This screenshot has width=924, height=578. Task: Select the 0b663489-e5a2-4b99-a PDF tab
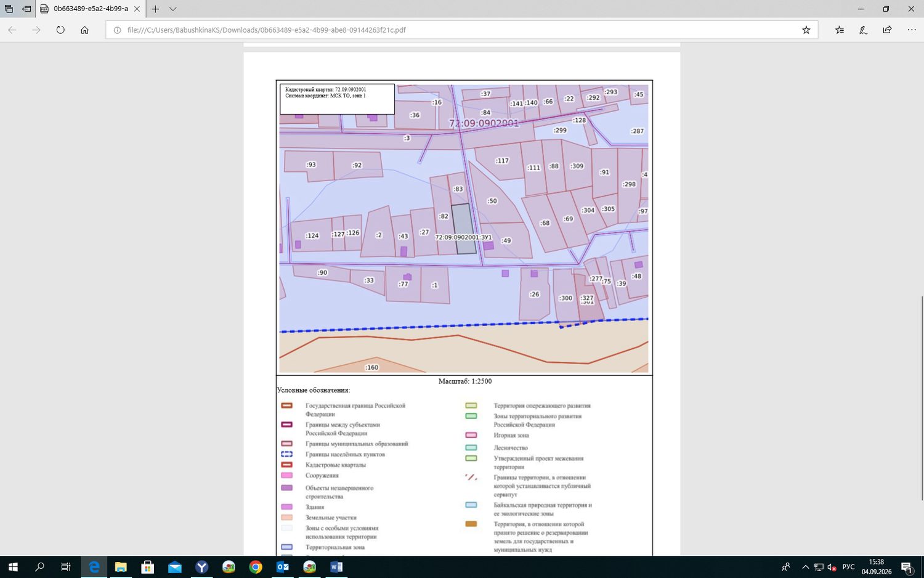(91, 9)
